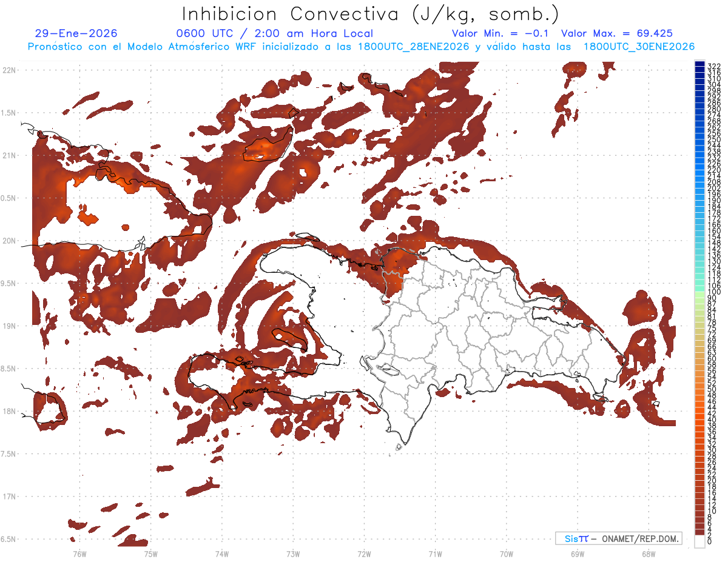Click the '21N' latitude label

pyautogui.click(x=8, y=155)
